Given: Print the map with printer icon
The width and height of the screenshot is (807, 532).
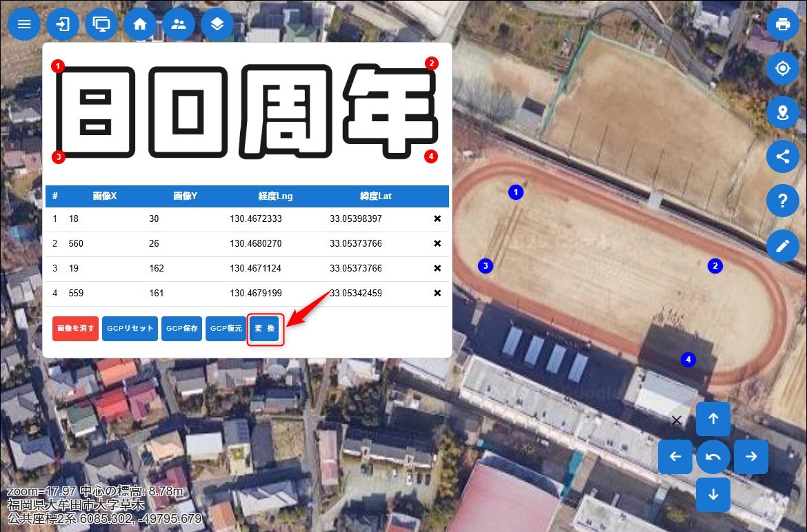Looking at the screenshot, I should pos(783,24).
